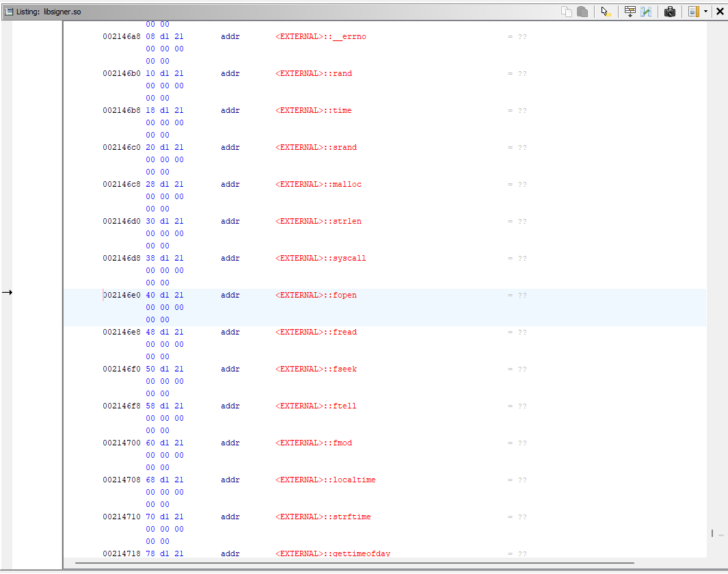Toggle the overview margin display icon
This screenshot has width=728, height=574.
[694, 12]
